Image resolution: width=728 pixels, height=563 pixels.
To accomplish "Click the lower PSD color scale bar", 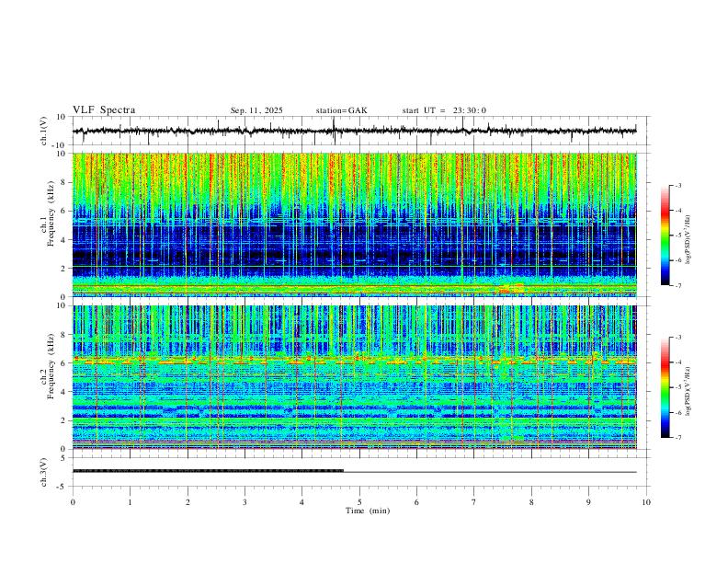I will pos(665,387).
